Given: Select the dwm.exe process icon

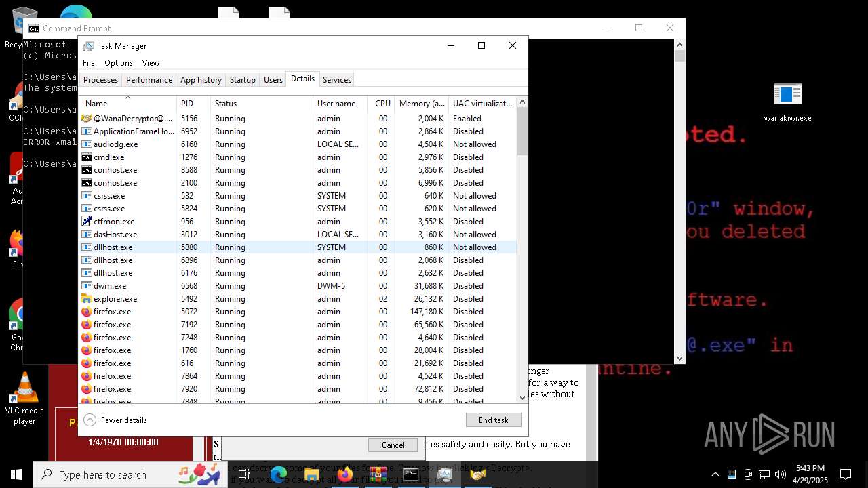Looking at the screenshot, I should coord(87,286).
